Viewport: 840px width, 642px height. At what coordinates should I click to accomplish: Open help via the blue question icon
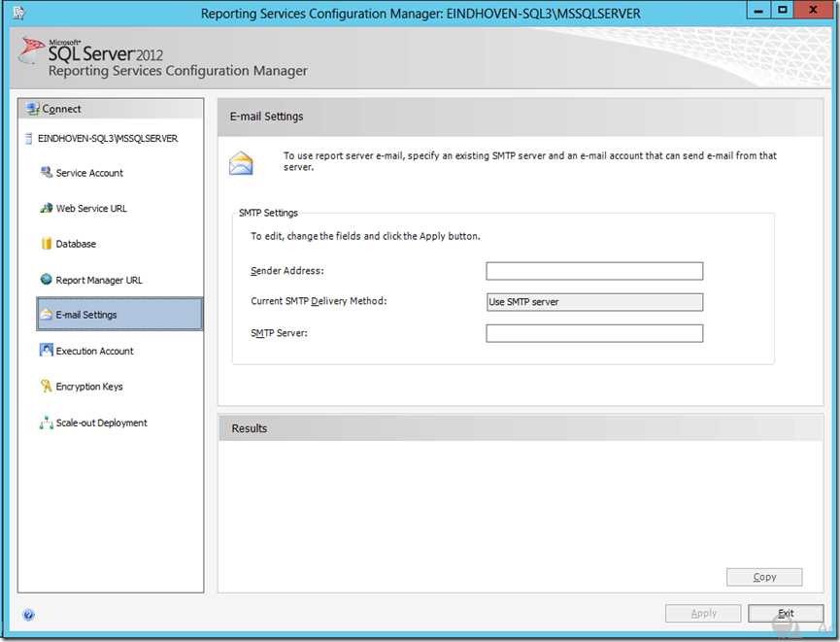point(29,615)
